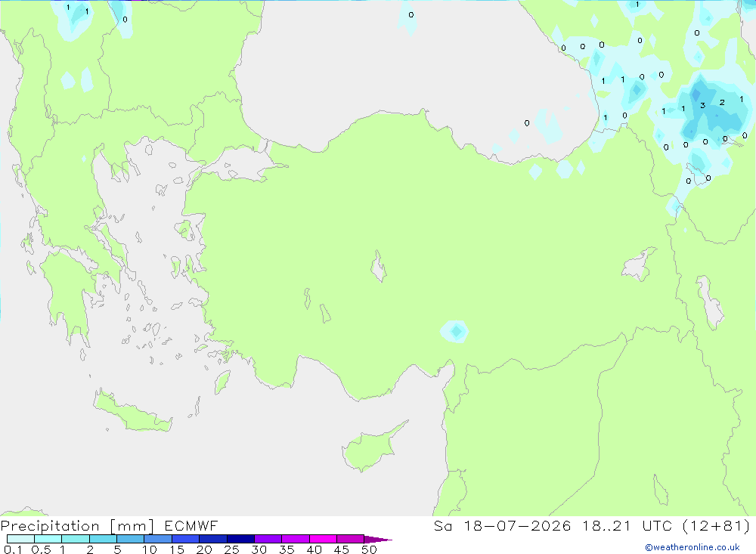Click the '0.5' legend scale label
756x554 pixels.
[41, 549]
